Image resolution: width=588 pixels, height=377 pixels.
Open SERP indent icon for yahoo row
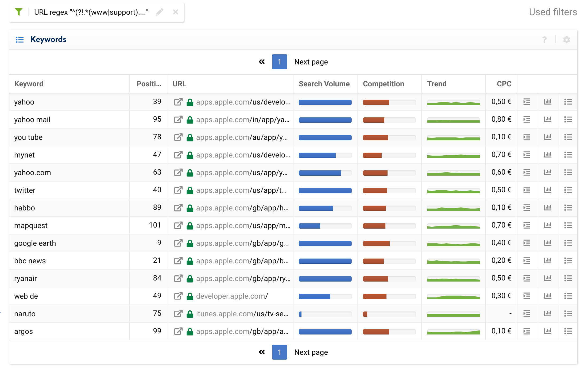click(527, 102)
